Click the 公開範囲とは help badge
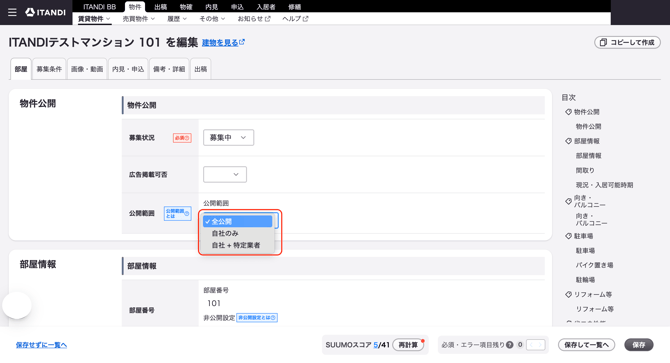Image resolution: width=670 pixels, height=363 pixels. 177,214
